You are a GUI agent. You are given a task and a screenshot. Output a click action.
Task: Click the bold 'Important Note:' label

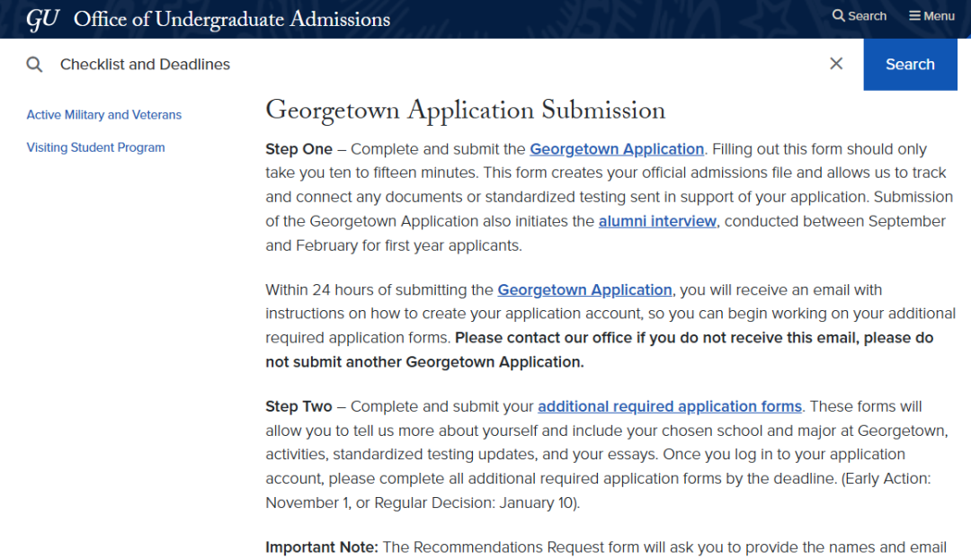point(321,547)
